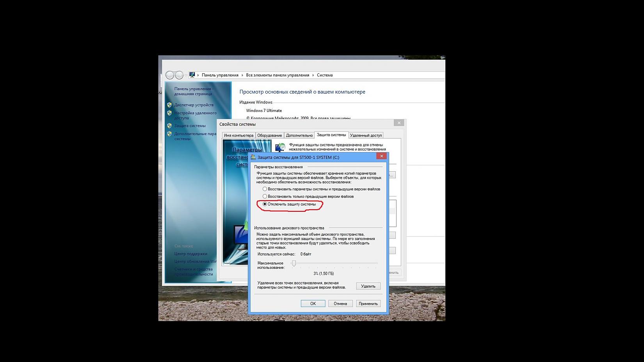Click the shield icon beside Защита системы link

[169, 126]
